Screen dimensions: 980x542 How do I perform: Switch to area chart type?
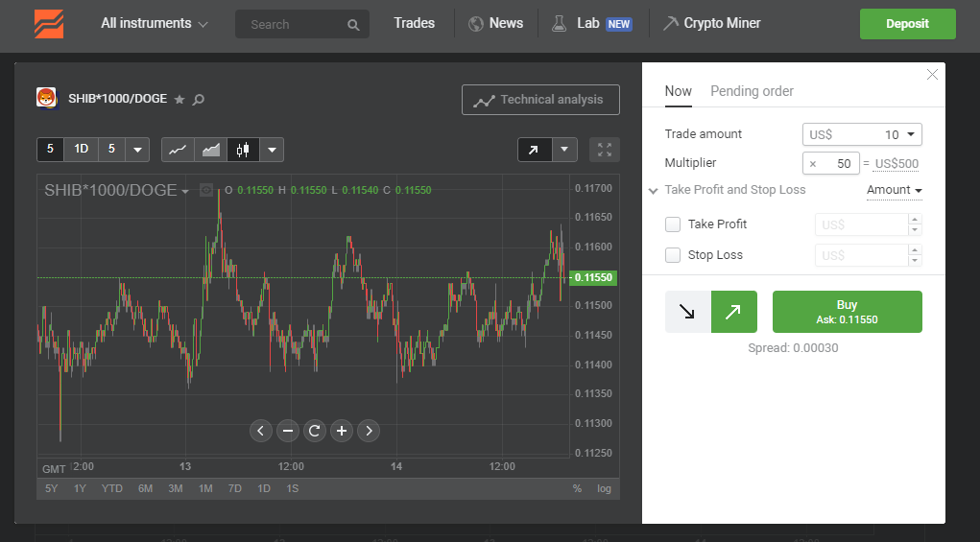(210, 150)
